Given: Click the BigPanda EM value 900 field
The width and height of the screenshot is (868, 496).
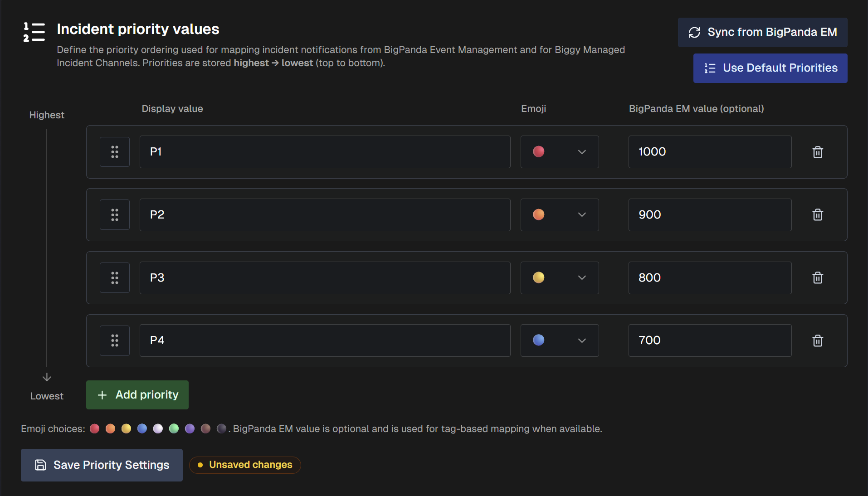Looking at the screenshot, I should (x=710, y=214).
